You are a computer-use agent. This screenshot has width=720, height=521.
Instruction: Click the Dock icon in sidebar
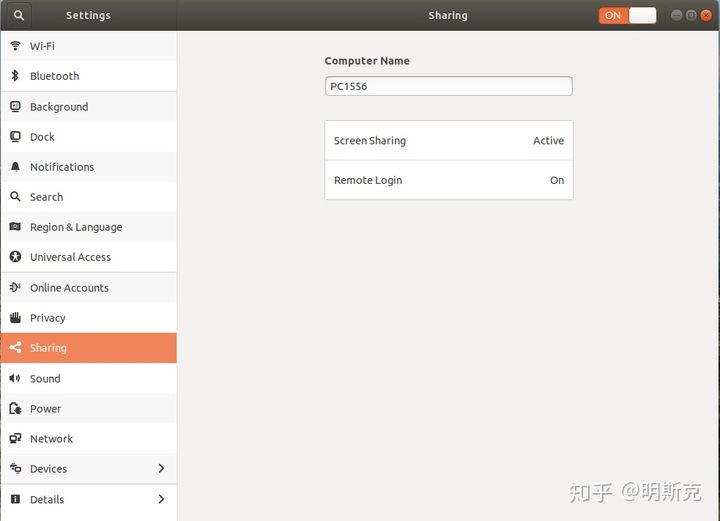(x=15, y=136)
